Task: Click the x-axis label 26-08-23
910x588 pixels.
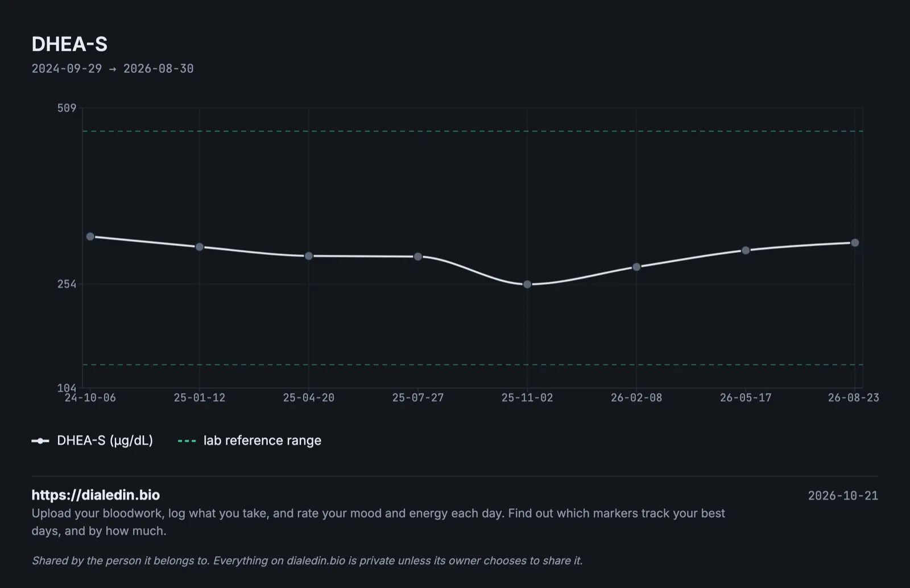Action: (x=854, y=398)
